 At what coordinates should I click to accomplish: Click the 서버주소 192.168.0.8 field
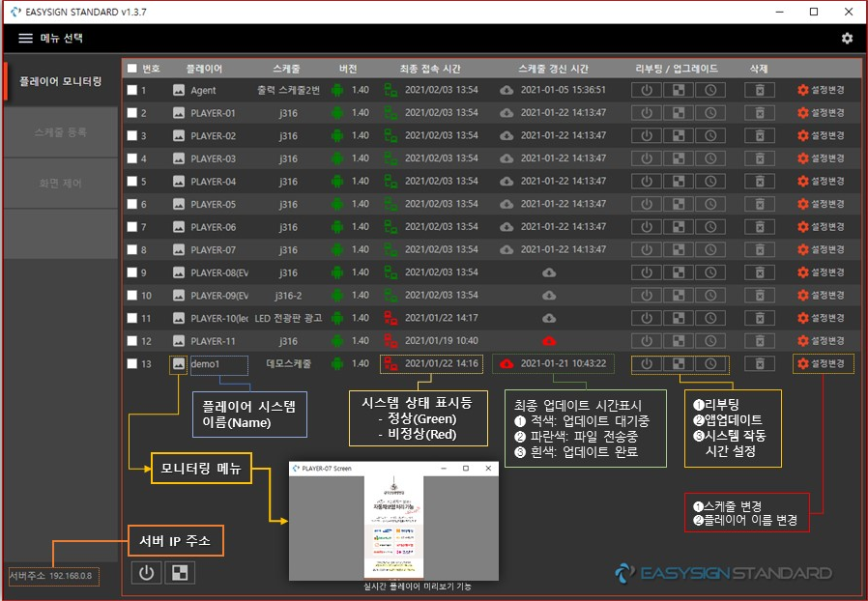pos(53,576)
